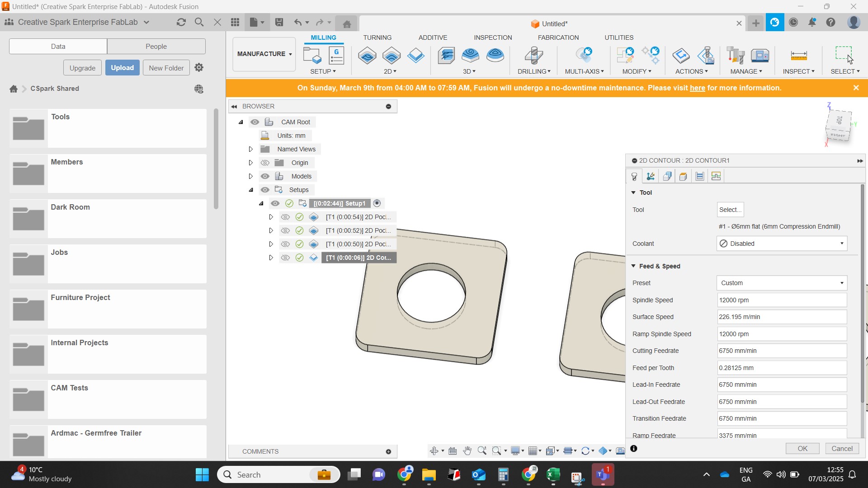Select the 2D Pocket toolbar icon
The width and height of the screenshot is (868, 488).
pyautogui.click(x=392, y=56)
